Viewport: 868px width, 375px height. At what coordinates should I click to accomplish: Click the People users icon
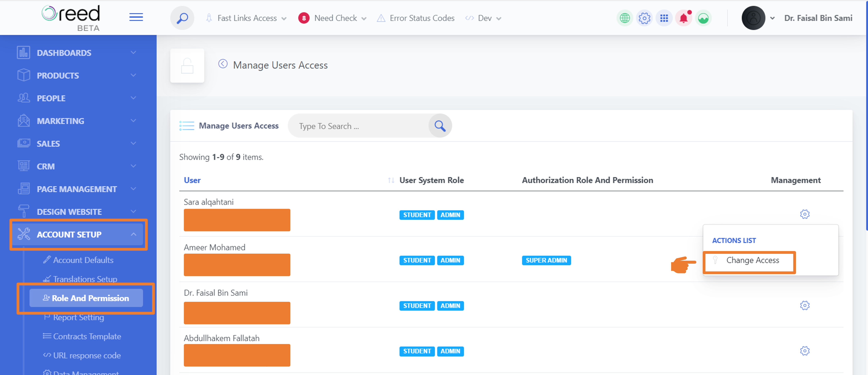24,98
